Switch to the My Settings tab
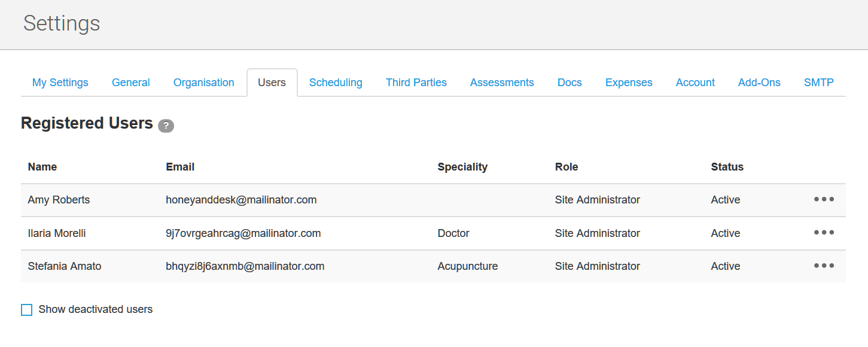The height and width of the screenshot is (347, 868). point(60,83)
